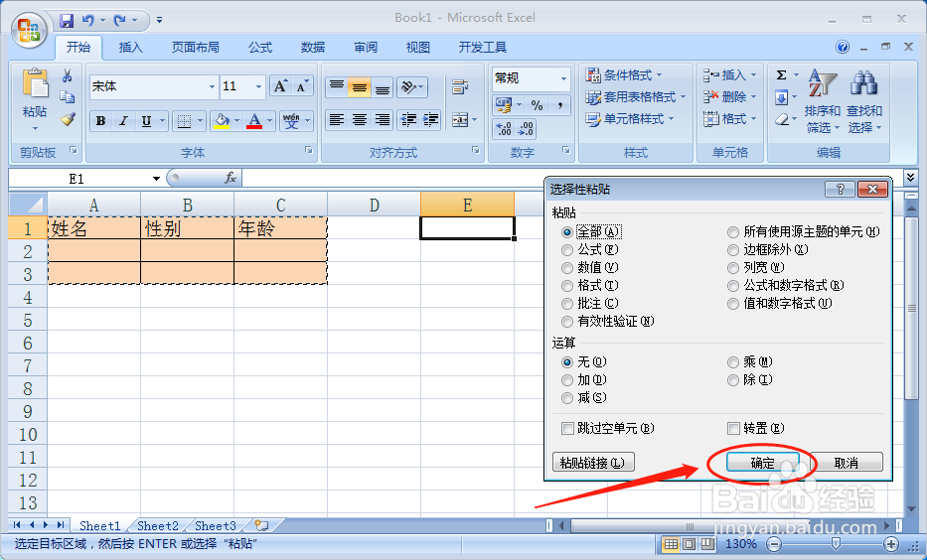Copy selection in clipboard group
Image resolution: width=927 pixels, height=560 pixels.
(67, 97)
